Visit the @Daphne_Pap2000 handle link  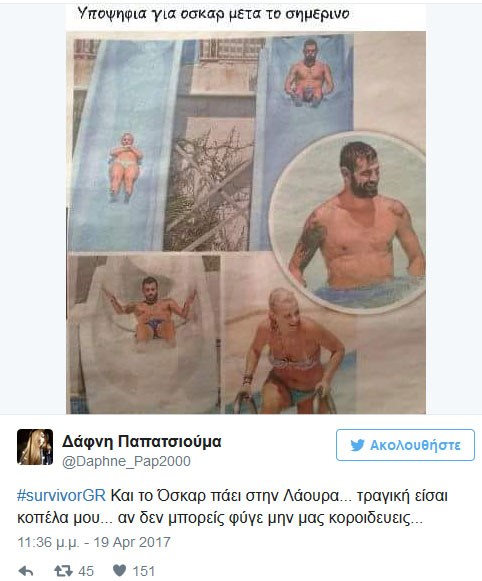[126, 461]
